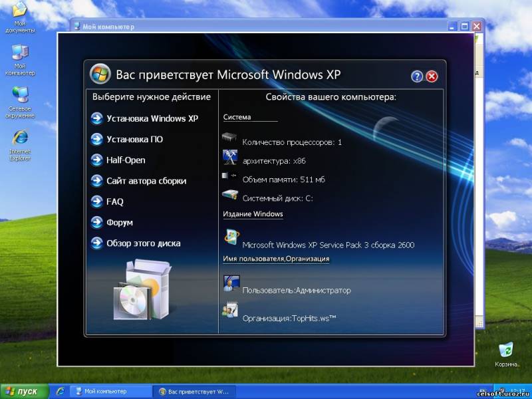Image resolution: width=532 pixels, height=399 pixels.
Task: Open Мои документы desktop icon
Action: point(20,17)
